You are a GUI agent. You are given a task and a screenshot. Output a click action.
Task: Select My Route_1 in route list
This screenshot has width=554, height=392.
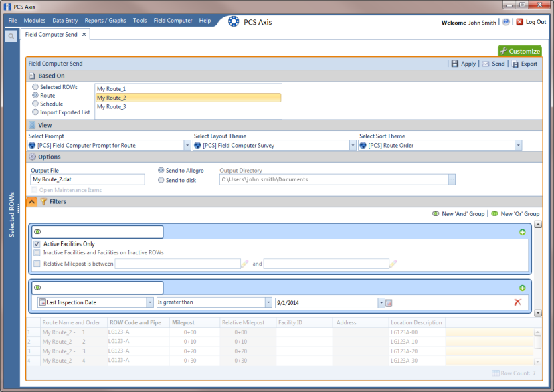tap(188, 89)
